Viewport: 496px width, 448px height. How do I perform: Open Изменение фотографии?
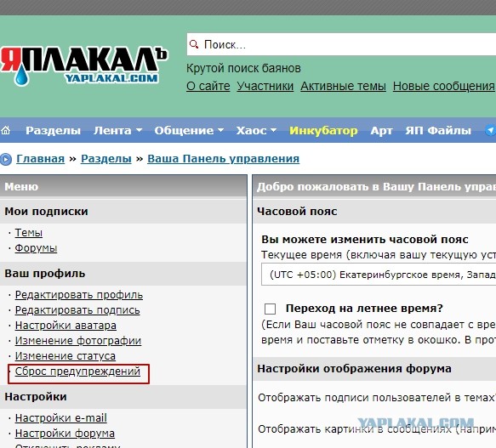point(78,341)
